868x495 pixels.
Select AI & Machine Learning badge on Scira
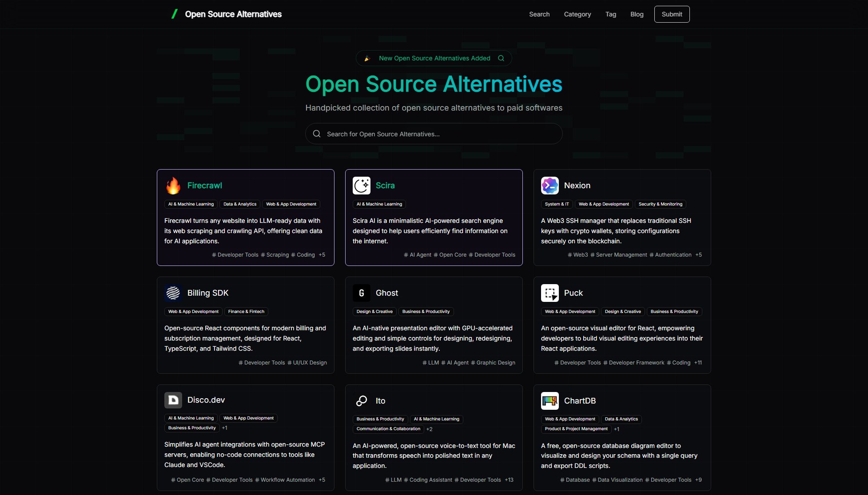379,204
